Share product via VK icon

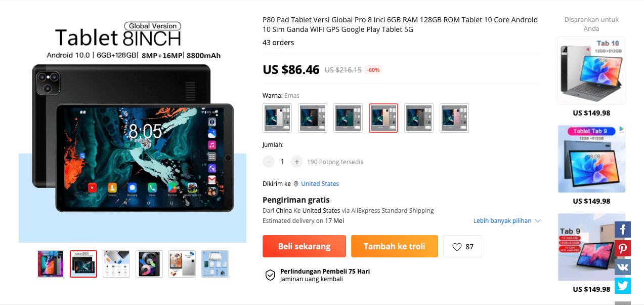[x=623, y=267]
